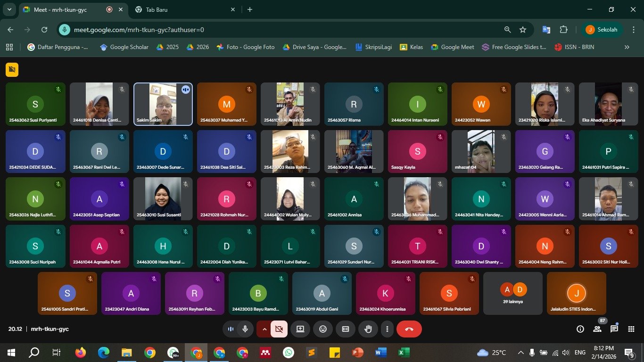Raise hand in the meeting
Image resolution: width=644 pixels, height=362 pixels.
(x=368, y=329)
